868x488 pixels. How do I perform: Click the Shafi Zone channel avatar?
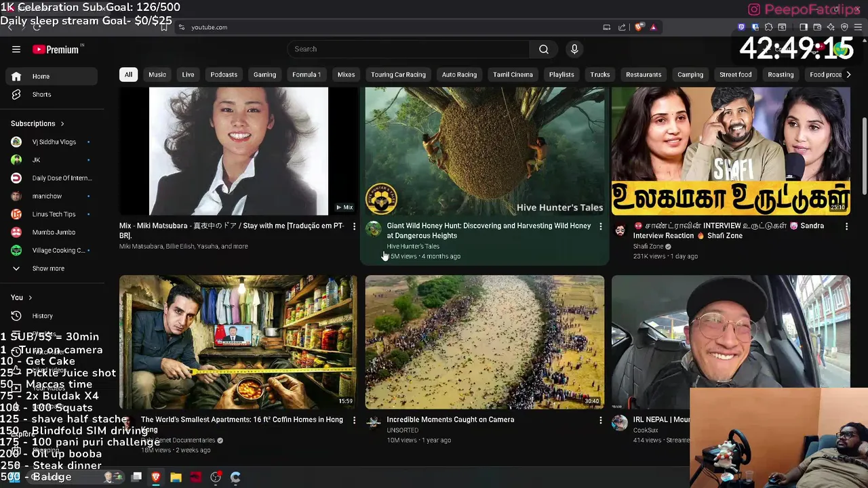[x=620, y=229]
